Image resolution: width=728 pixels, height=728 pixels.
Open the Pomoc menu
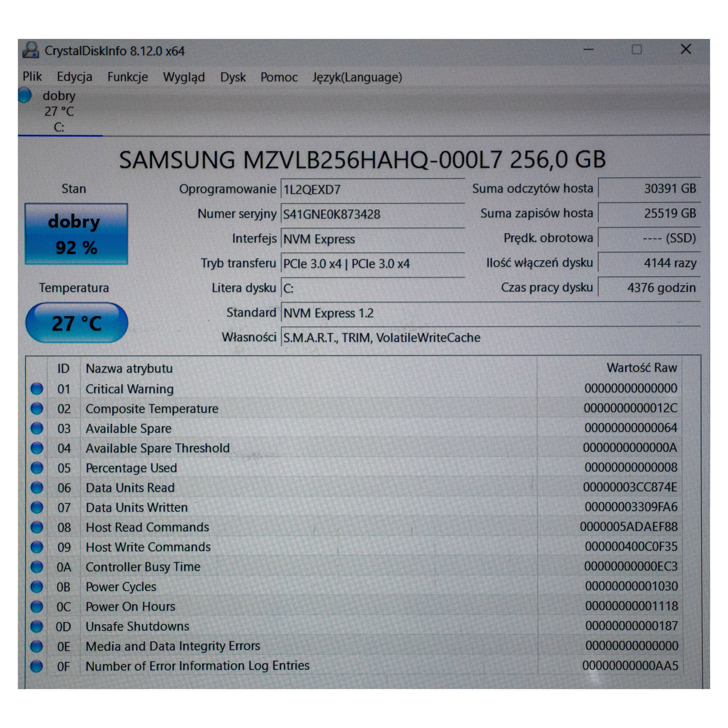pyautogui.click(x=279, y=77)
